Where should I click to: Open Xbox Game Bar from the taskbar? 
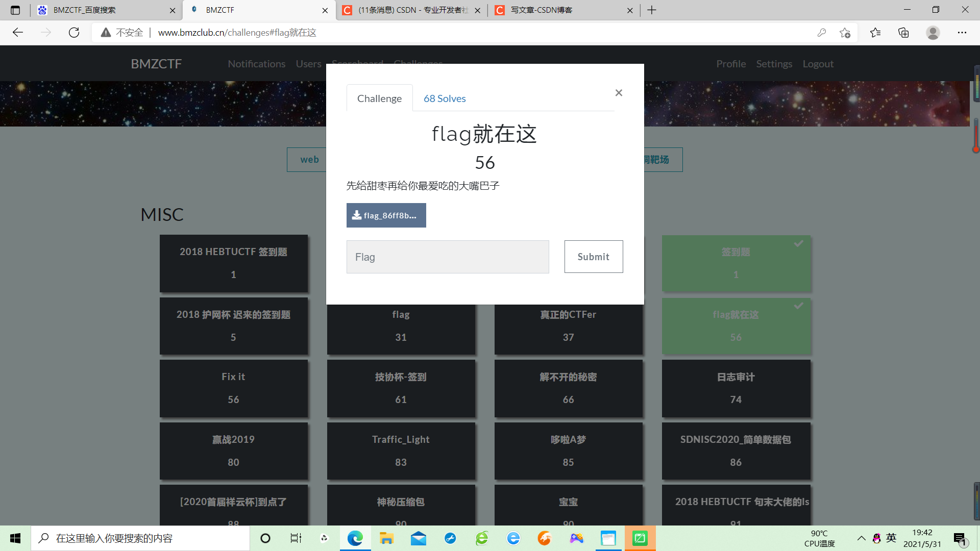576,538
